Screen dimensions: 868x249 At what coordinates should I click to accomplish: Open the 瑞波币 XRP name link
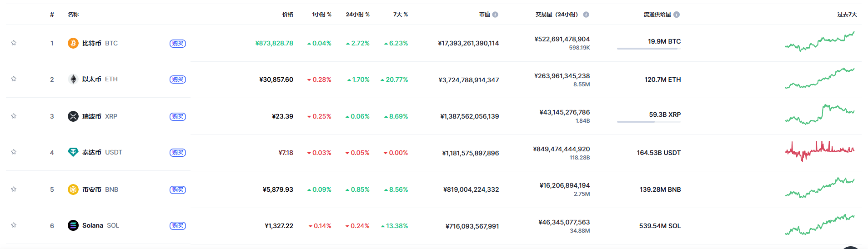pyautogui.click(x=100, y=116)
